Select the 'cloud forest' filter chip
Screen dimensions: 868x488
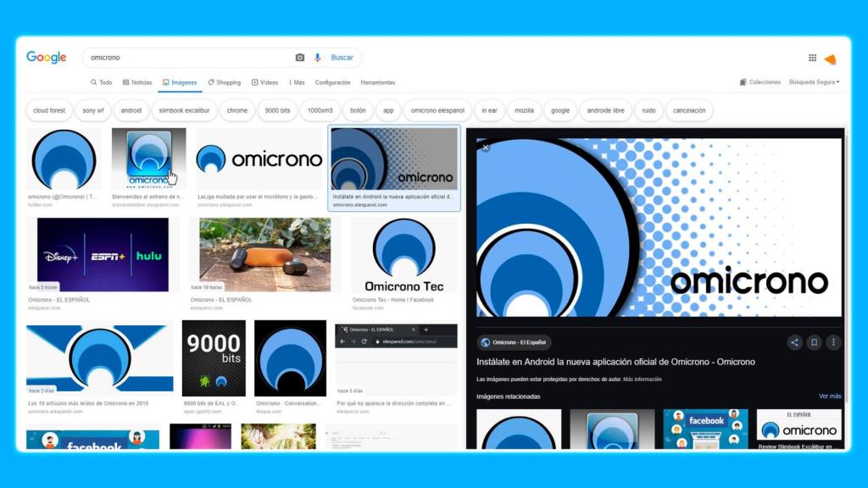click(49, 110)
